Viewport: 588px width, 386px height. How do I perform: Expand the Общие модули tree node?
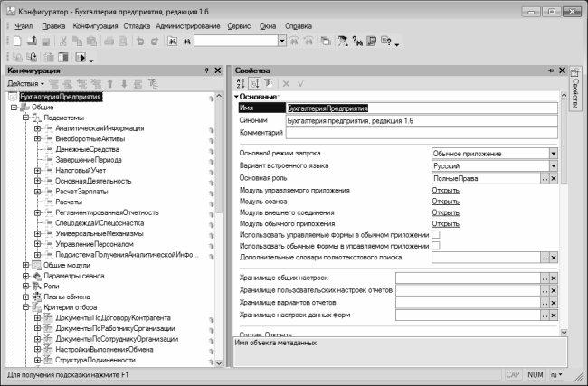click(x=24, y=266)
